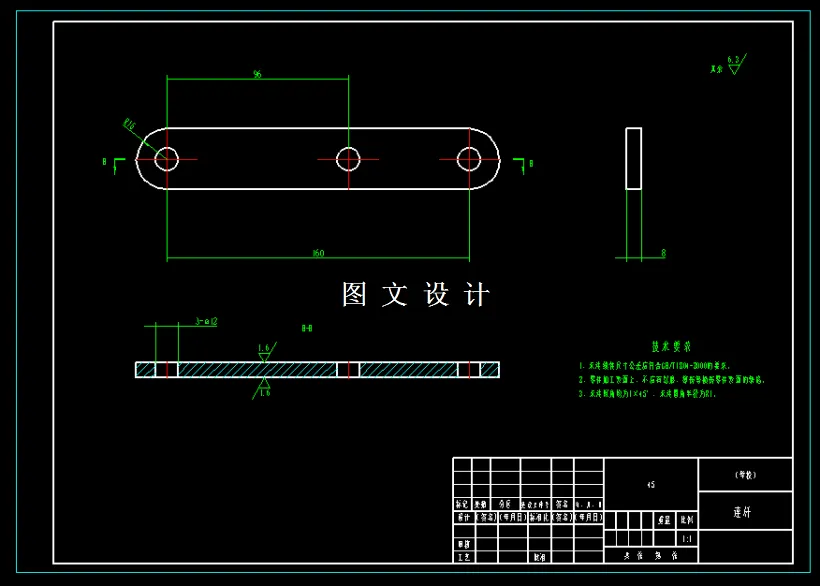Viewport: 820px width, 586px height.
Task: Select the 96 dimension text
Action: [257, 74]
